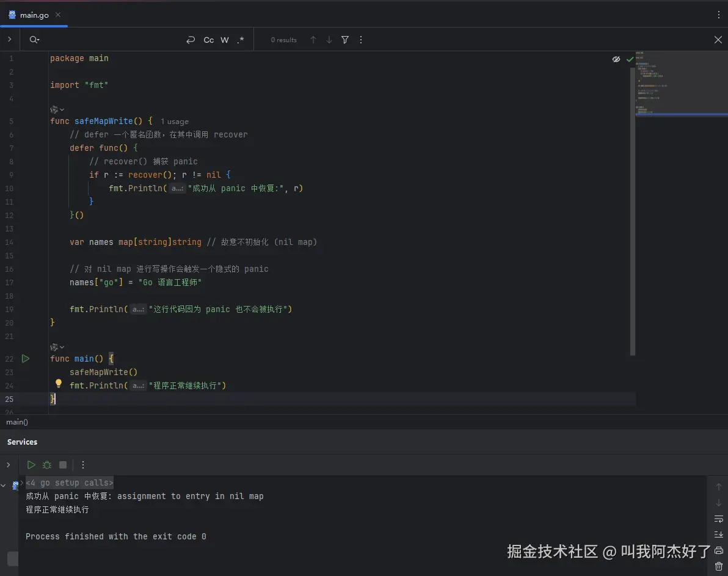Open search filter options

pyautogui.click(x=345, y=40)
